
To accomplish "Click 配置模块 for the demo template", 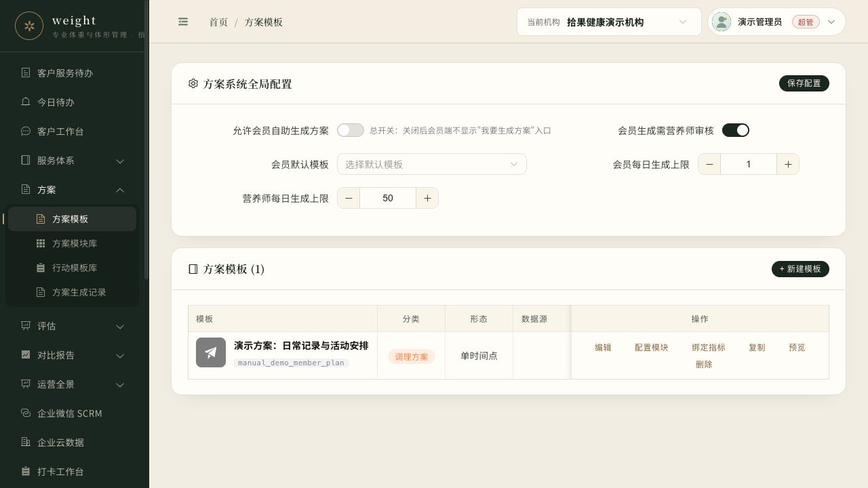I will click(652, 348).
